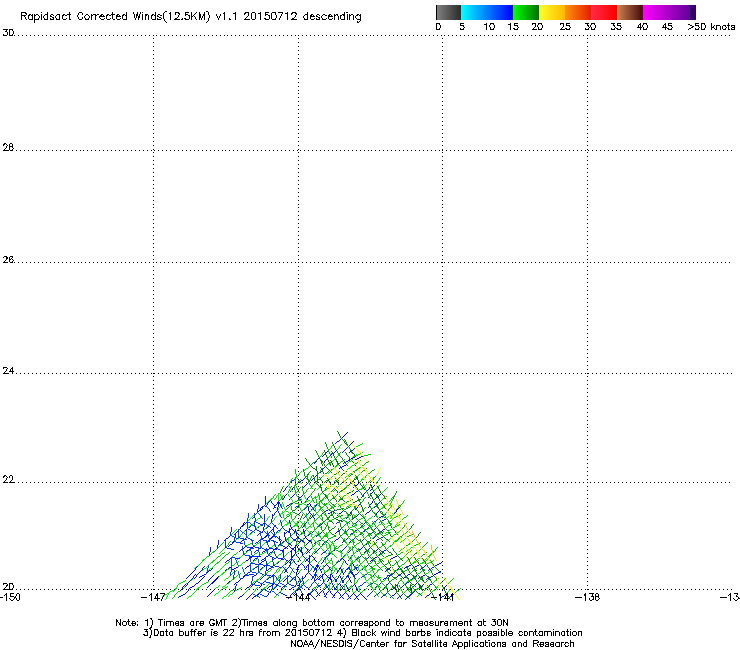Click the 'Rapidscat Corrected Winds(12.5KM)' title text
This screenshot has height=650, width=740.
(x=115, y=17)
